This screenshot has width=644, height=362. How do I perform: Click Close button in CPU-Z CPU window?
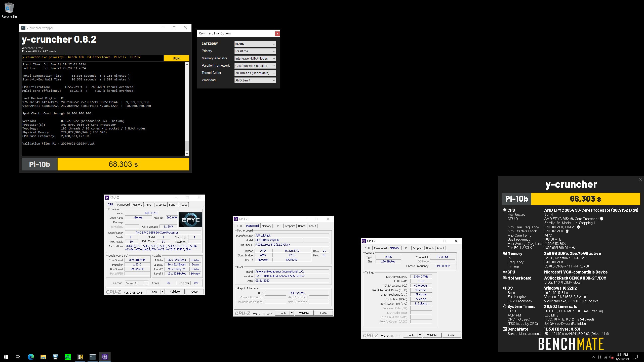[x=194, y=292]
